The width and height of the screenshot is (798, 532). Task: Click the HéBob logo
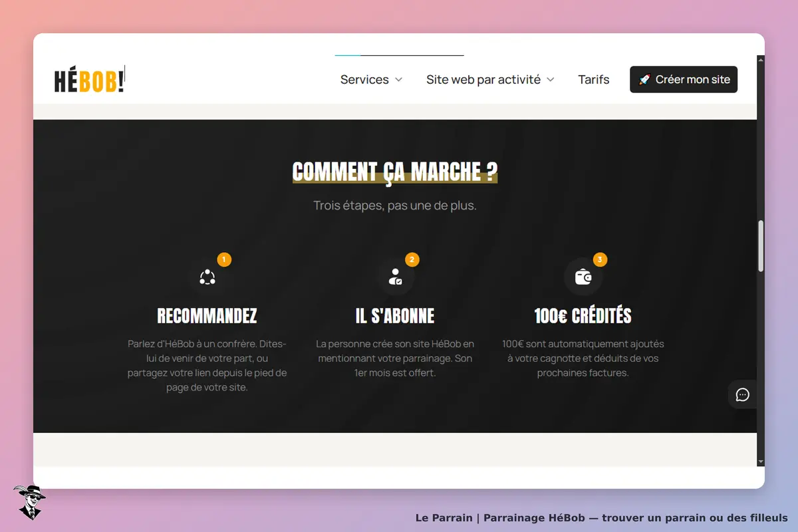pos(89,80)
